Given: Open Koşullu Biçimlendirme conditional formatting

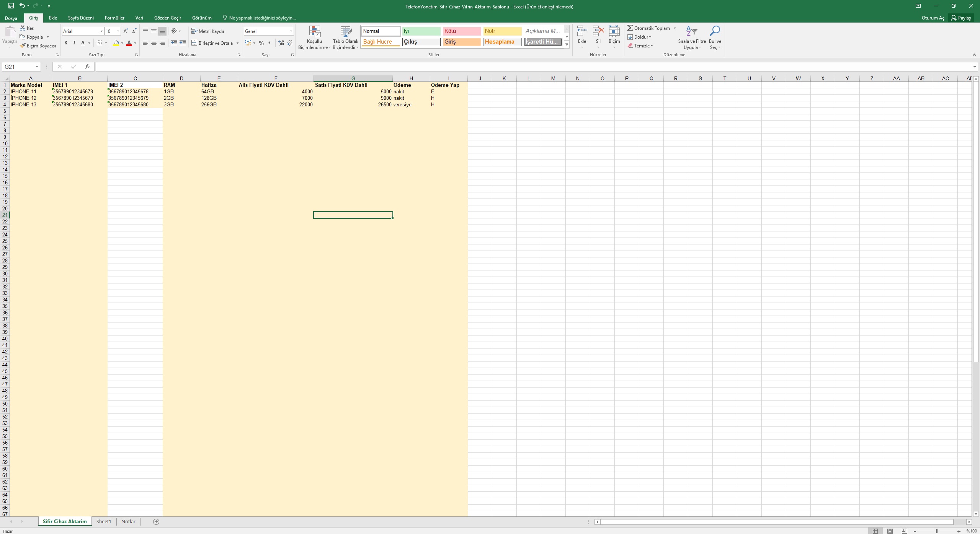Looking at the screenshot, I should point(314,37).
